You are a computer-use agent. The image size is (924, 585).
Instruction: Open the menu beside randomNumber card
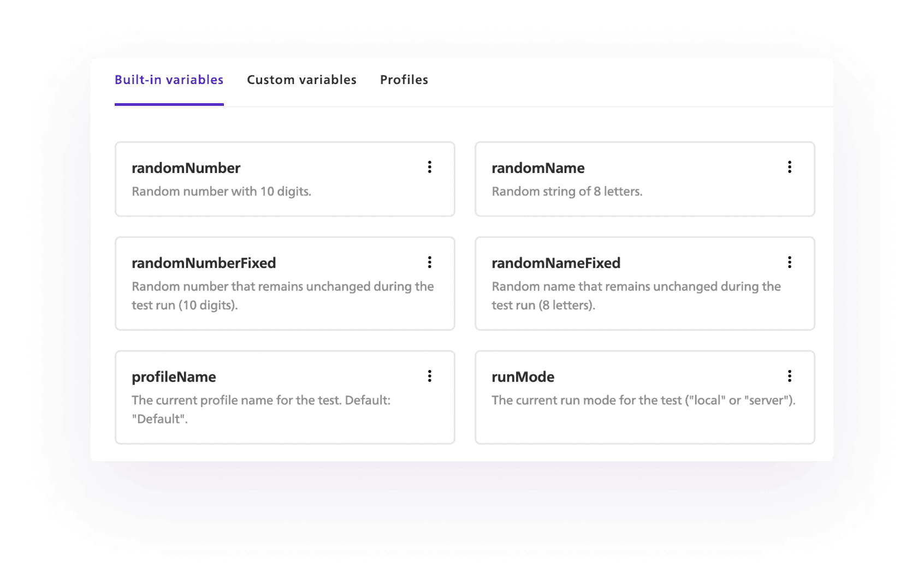coord(430,168)
